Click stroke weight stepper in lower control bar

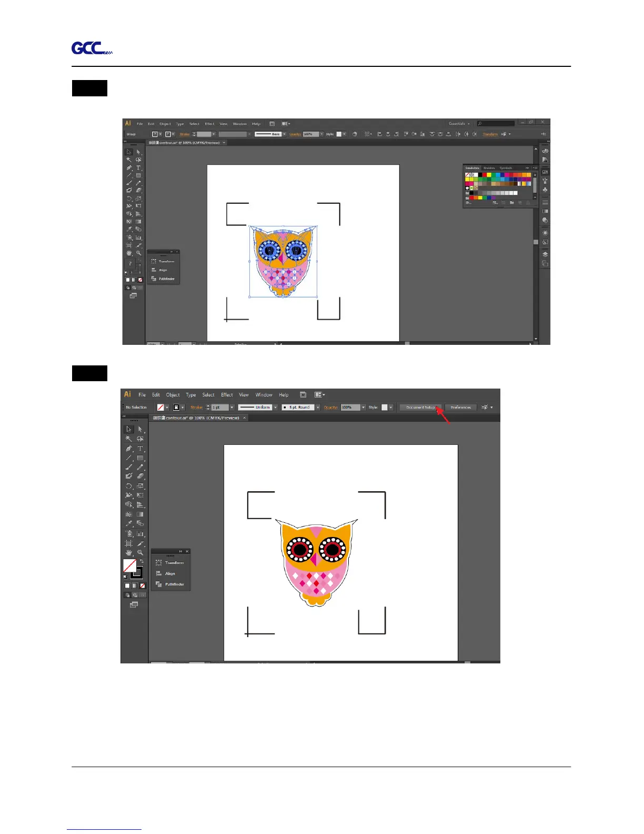click(208, 408)
